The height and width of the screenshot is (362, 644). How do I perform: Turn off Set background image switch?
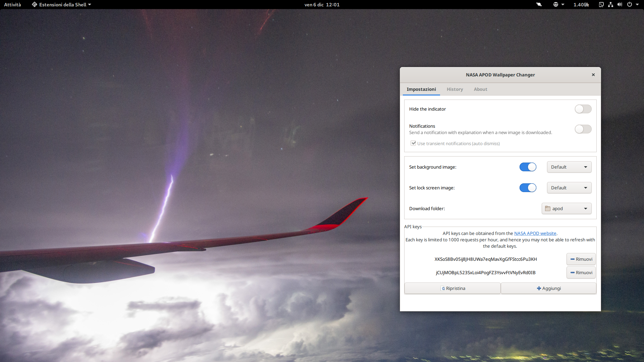point(528,167)
